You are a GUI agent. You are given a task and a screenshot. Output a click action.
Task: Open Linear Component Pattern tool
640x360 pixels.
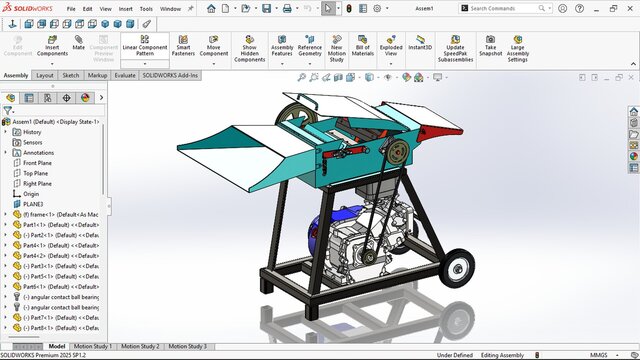(145, 45)
